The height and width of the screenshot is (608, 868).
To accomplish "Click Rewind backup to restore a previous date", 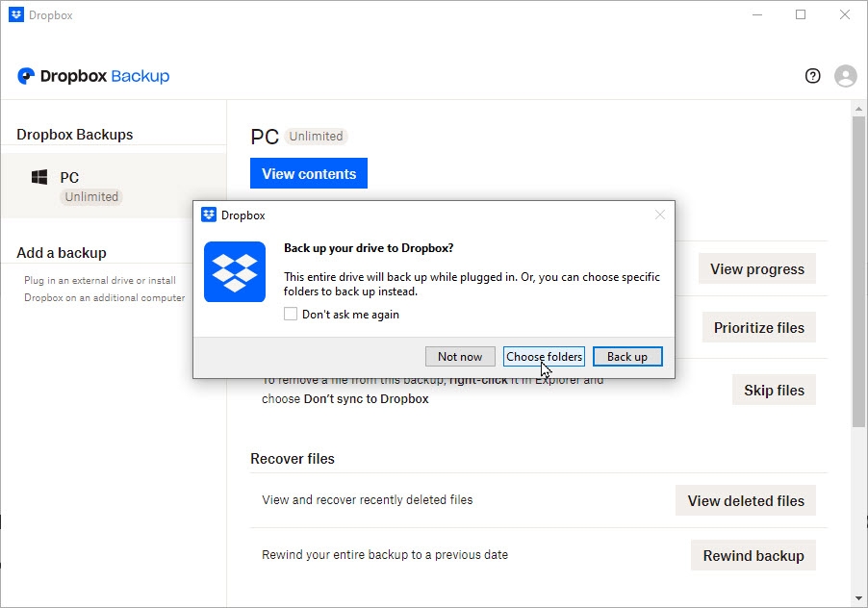I will (x=753, y=555).
